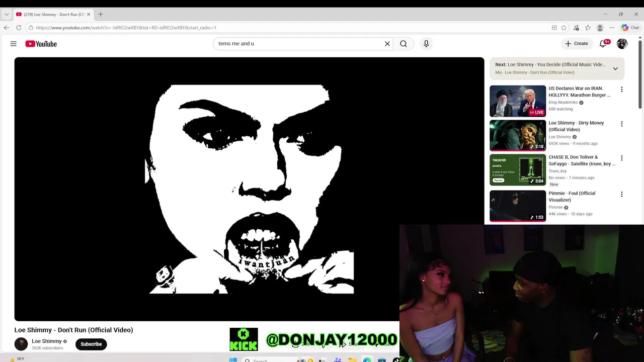
Task: Select the Loe Shimmy - Don't Run browser tab
Action: click(53, 14)
